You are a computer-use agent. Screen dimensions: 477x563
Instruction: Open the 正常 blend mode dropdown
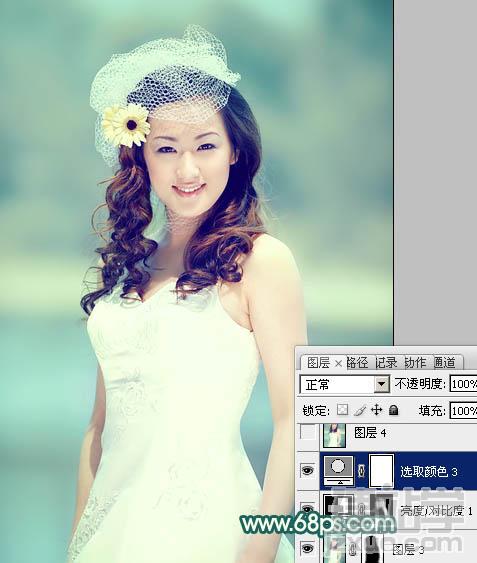coord(345,385)
